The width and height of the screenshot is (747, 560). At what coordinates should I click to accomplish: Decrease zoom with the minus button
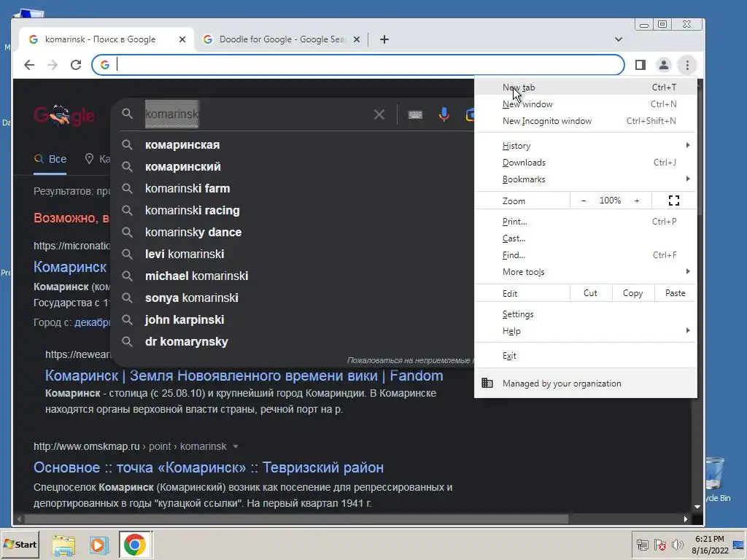click(x=584, y=201)
